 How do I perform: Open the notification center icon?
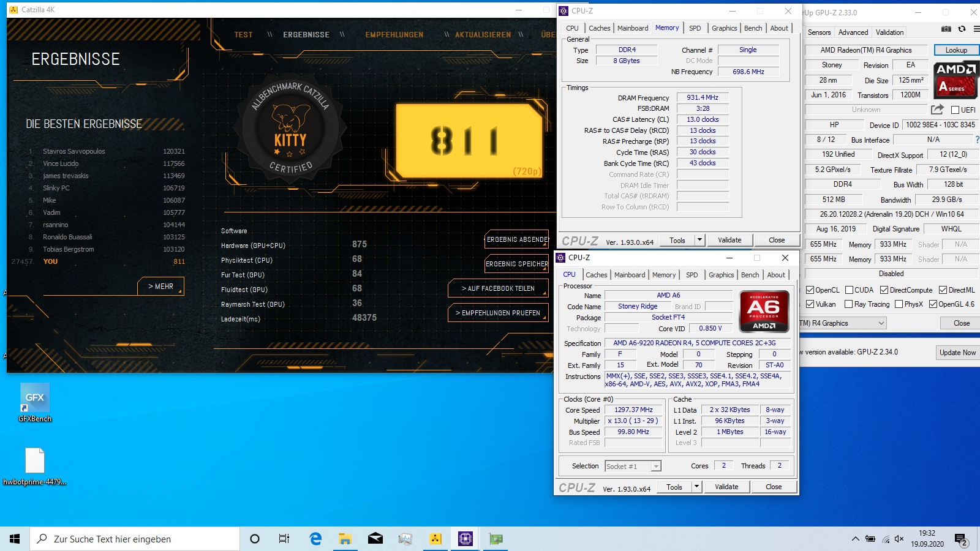(x=961, y=539)
